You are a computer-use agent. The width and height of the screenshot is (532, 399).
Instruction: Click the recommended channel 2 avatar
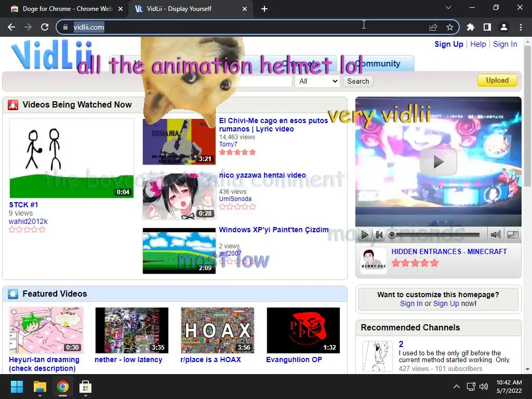pos(378,356)
